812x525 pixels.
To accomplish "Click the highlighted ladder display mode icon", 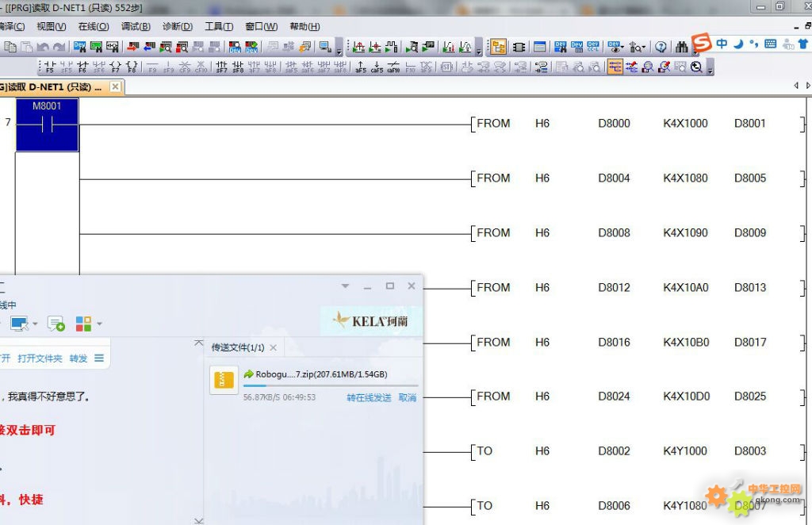I will [615, 67].
